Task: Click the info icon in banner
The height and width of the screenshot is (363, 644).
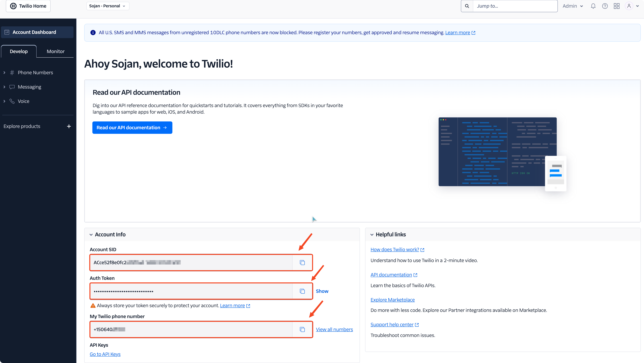Action: 93,33
